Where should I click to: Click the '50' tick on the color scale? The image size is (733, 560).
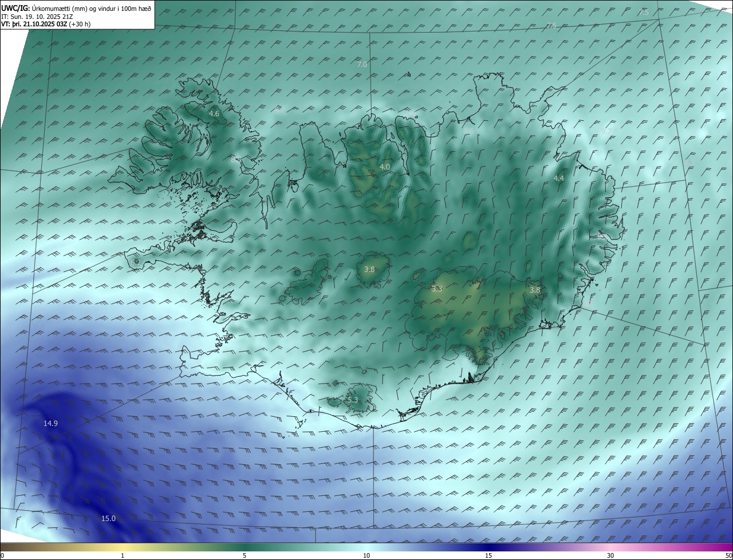click(x=728, y=555)
